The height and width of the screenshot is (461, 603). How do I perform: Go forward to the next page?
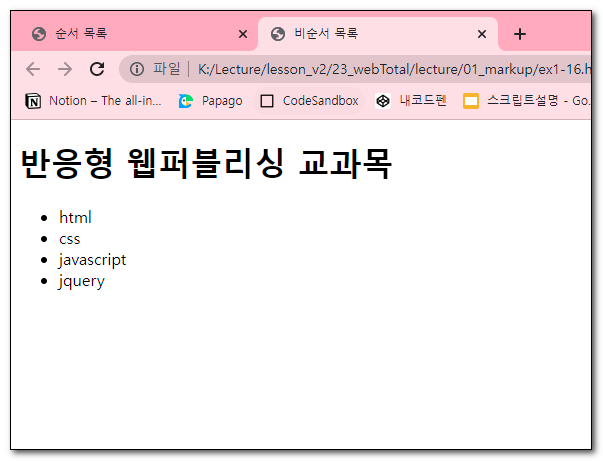(65, 69)
